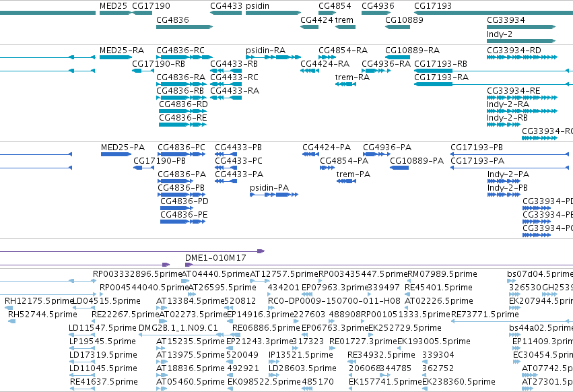Click transcript Indy-2-RA
Screen dimensions: 573x392
pos(522,111)
